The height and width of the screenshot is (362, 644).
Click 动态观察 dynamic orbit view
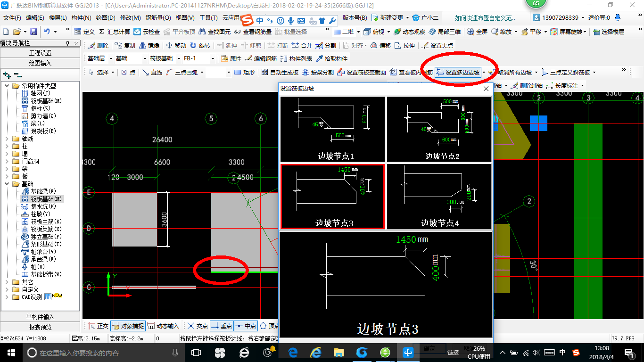coord(410,32)
